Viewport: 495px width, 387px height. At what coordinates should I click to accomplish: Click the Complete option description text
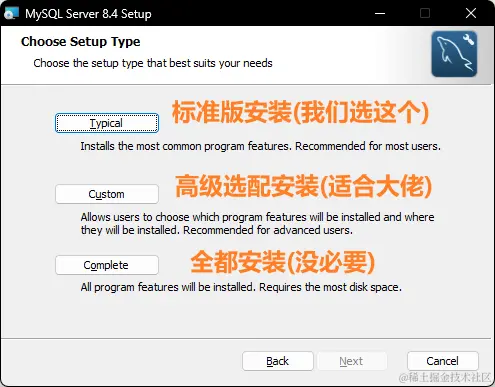pyautogui.click(x=241, y=287)
